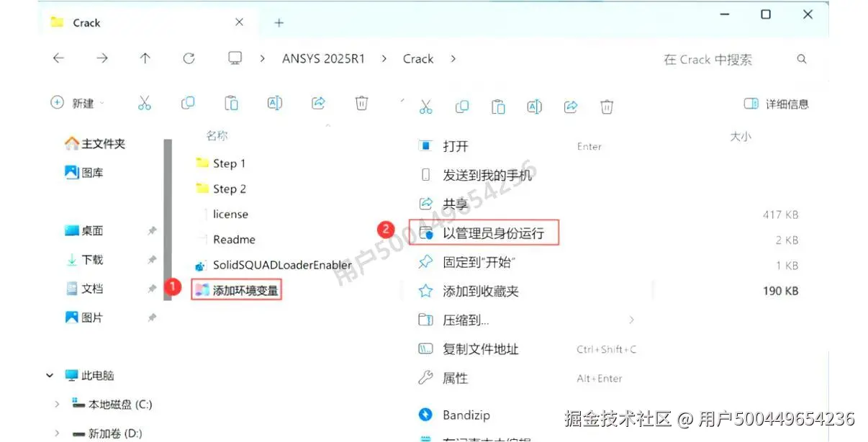Click the Rename icon in the toolbar
The height and width of the screenshot is (442, 868).
click(x=274, y=103)
